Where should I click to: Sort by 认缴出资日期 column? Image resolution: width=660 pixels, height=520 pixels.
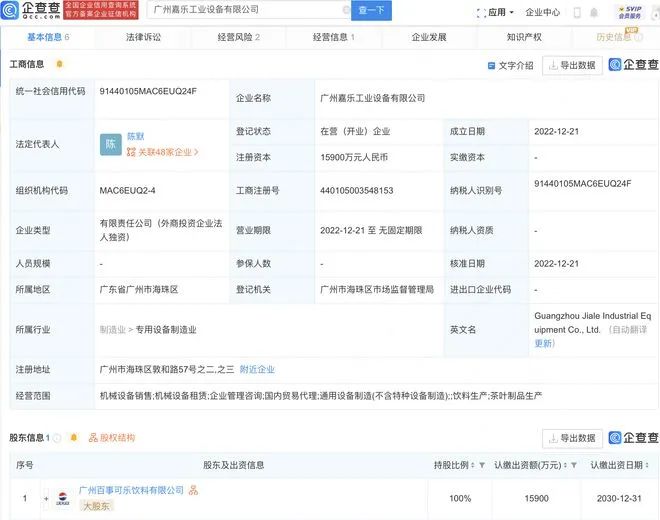[x=647, y=465]
